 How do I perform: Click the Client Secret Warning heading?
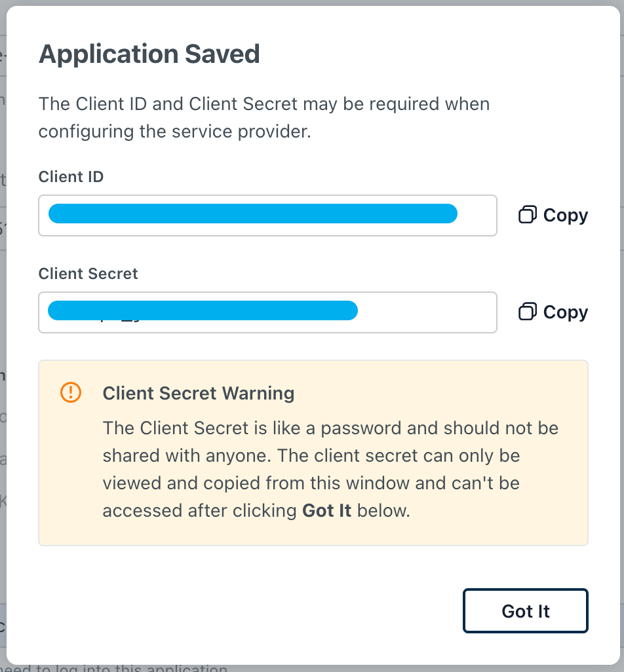198,394
